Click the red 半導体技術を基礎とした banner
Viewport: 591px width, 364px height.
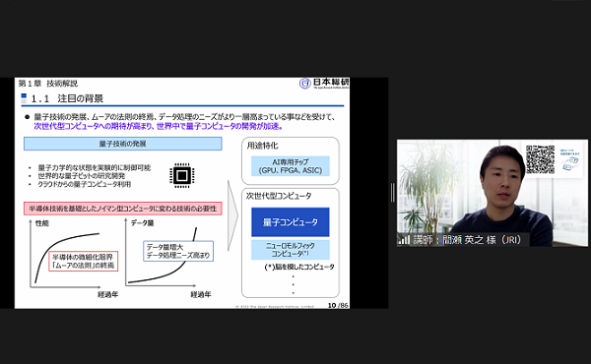click(123, 209)
